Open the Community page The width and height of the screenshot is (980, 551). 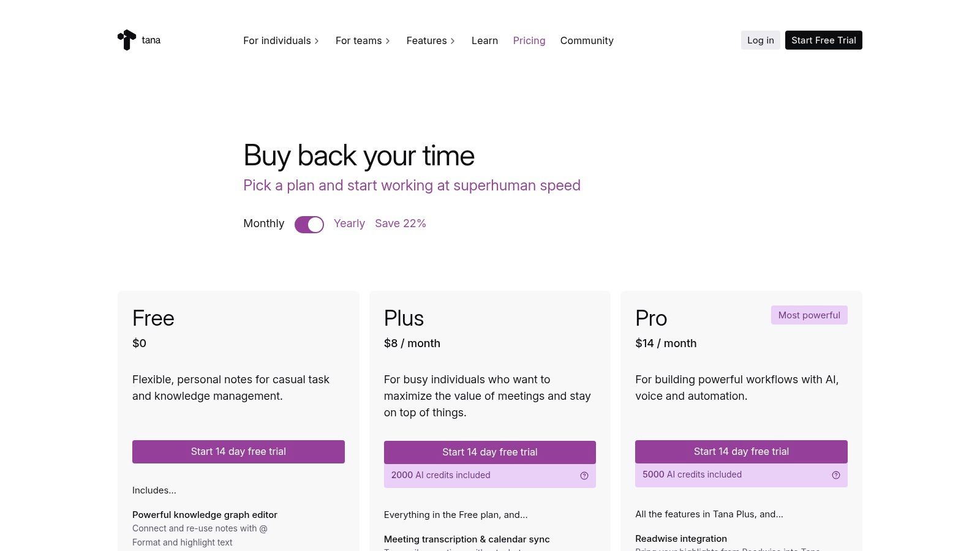(x=587, y=40)
